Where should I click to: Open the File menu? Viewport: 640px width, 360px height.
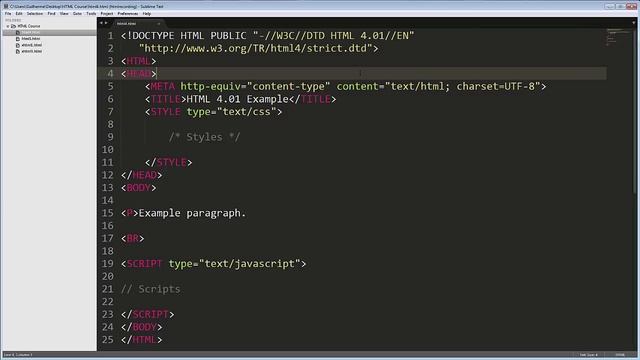8,13
